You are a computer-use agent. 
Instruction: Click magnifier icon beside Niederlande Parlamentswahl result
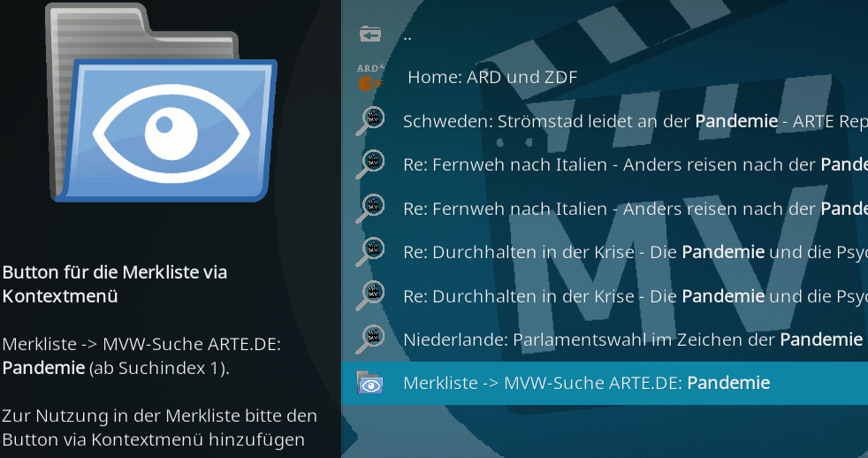coord(370,339)
